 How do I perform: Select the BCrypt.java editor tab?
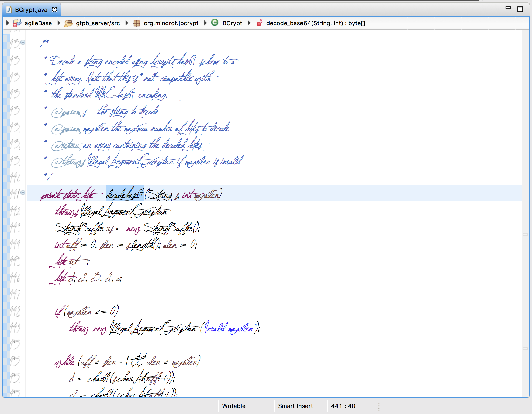click(32, 10)
